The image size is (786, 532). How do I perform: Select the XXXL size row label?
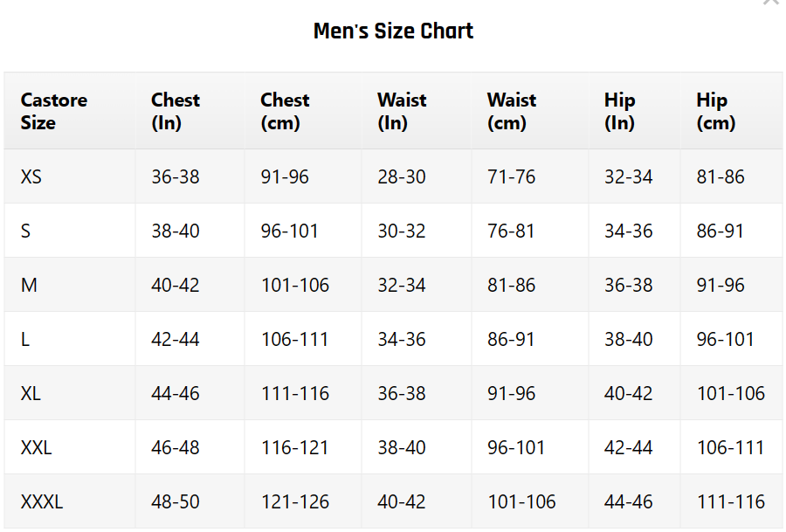click(x=41, y=502)
